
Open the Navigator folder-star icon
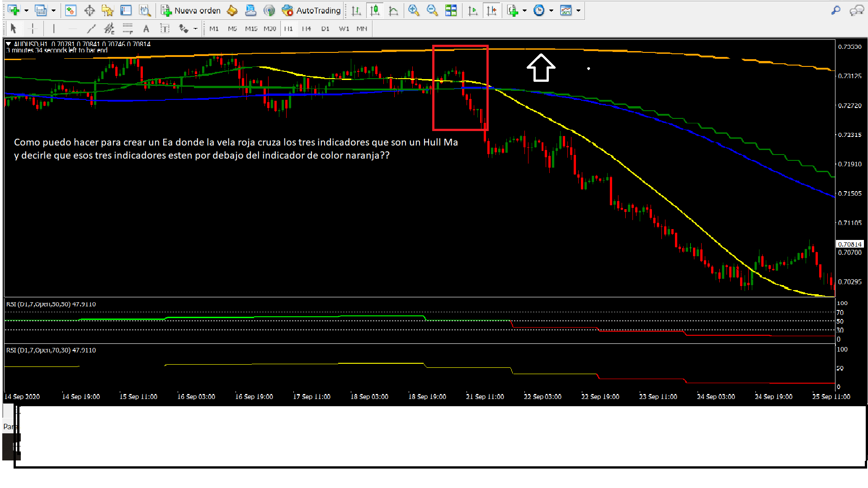108,10
